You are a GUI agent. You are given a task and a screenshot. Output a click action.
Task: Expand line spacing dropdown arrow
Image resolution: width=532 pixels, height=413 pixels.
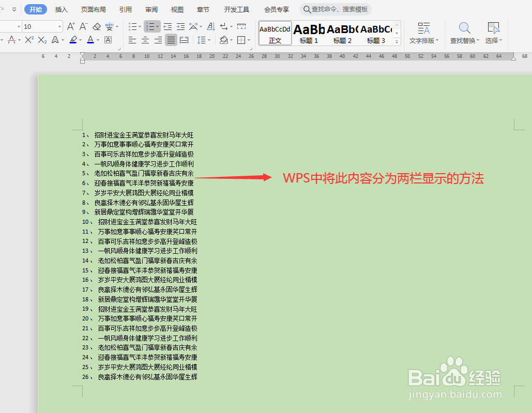pyautogui.click(x=209, y=40)
